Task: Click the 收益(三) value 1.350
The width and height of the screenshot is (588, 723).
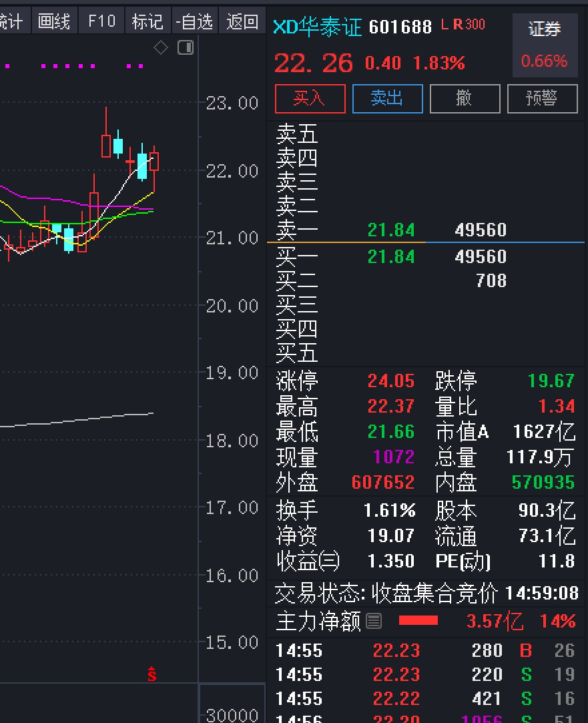Action: coord(390,561)
